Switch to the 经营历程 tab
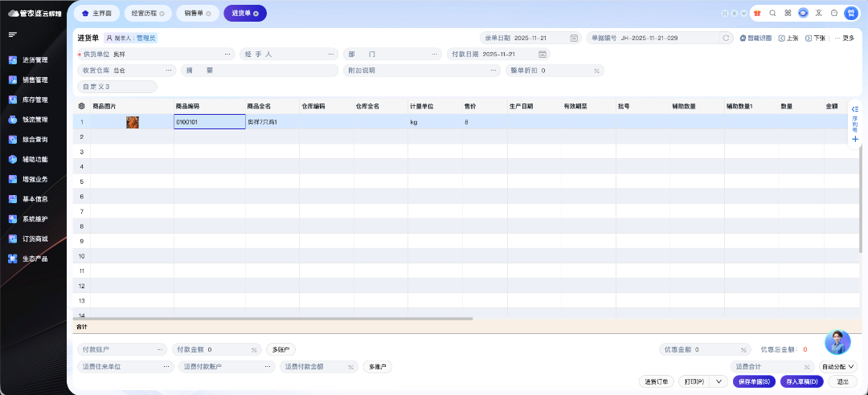Screen dimensions: 868x395 (145, 14)
